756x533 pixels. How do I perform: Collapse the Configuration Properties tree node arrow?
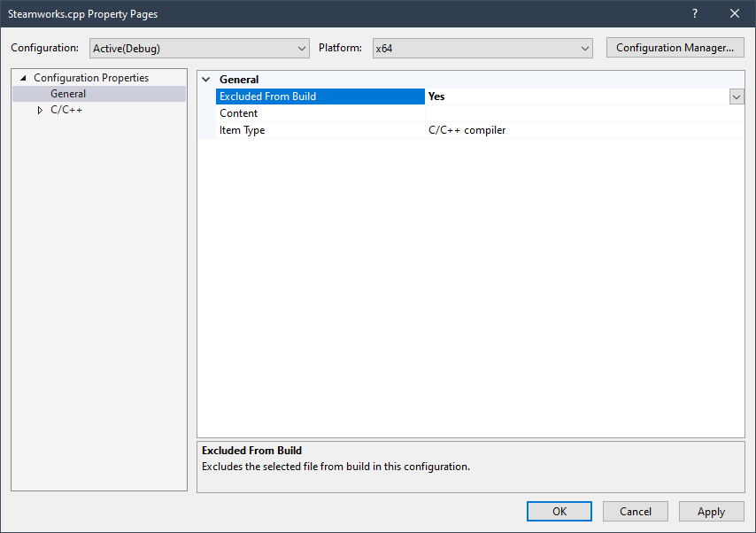(23, 78)
